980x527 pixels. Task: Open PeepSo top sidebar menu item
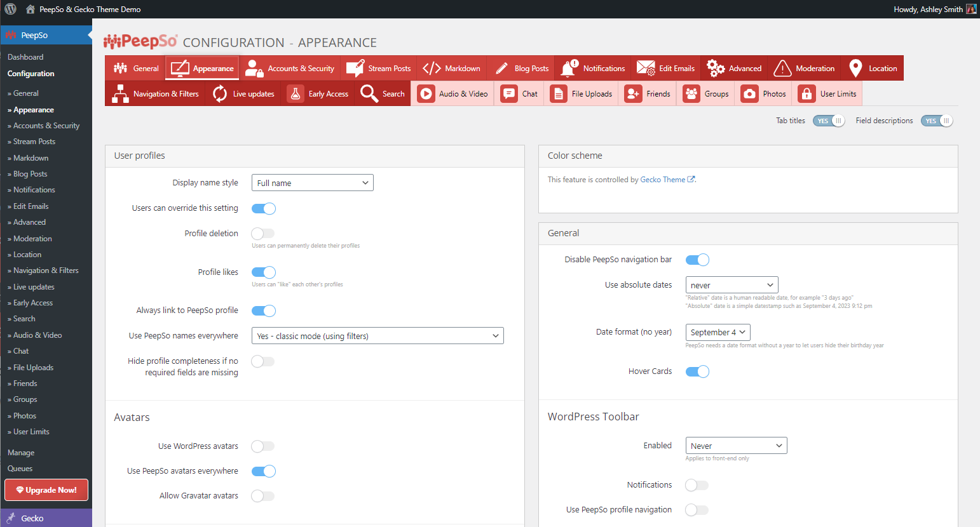[46, 35]
